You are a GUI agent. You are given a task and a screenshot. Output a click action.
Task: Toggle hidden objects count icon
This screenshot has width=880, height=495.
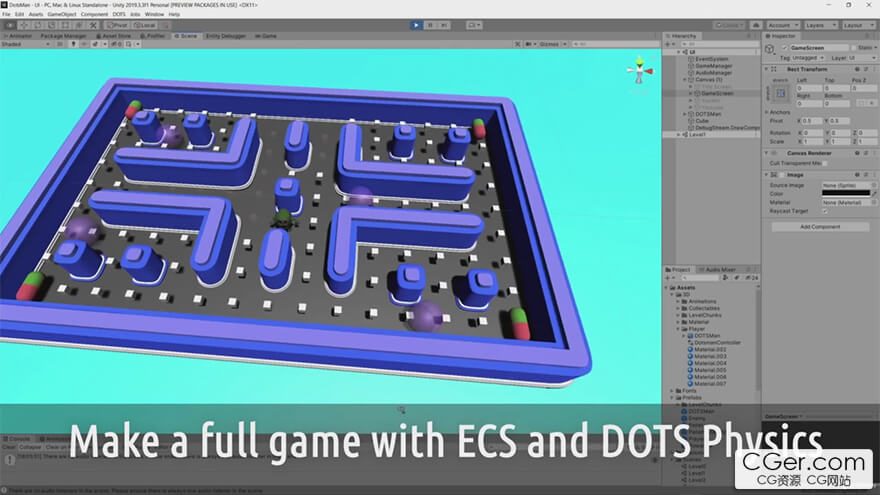pos(116,44)
